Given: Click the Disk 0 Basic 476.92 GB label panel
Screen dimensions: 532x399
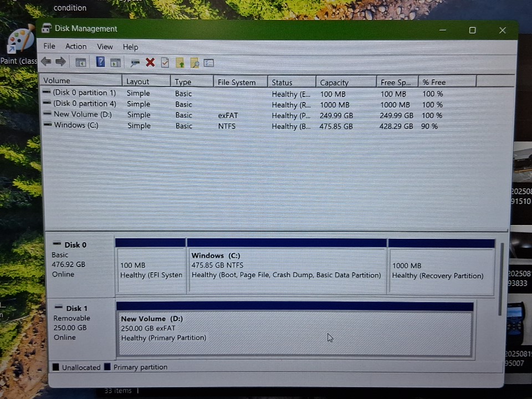Looking at the screenshot, I should click(x=80, y=265).
